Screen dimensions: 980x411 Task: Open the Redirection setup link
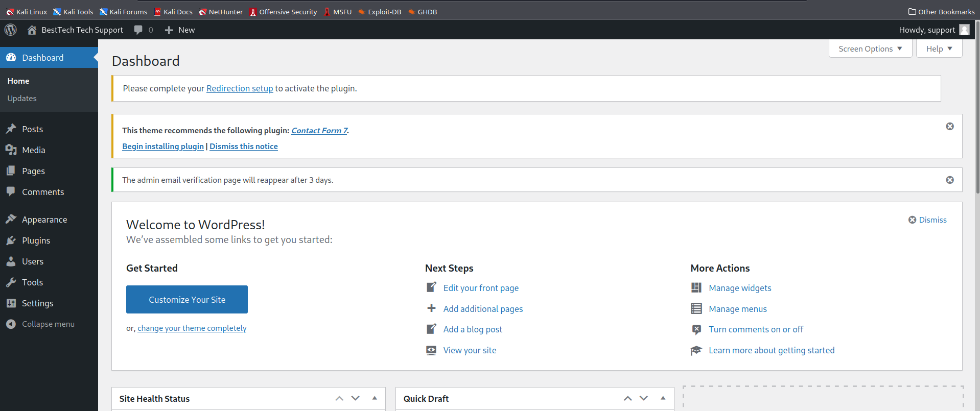click(x=240, y=88)
